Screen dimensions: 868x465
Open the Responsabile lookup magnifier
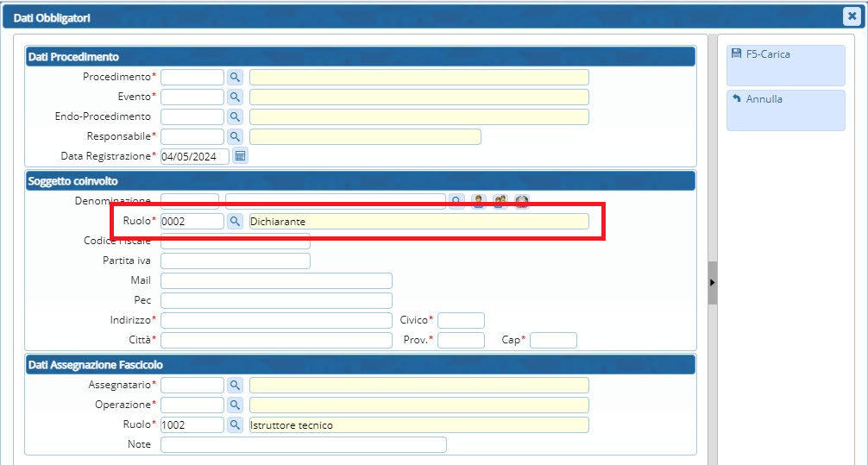pos(235,136)
